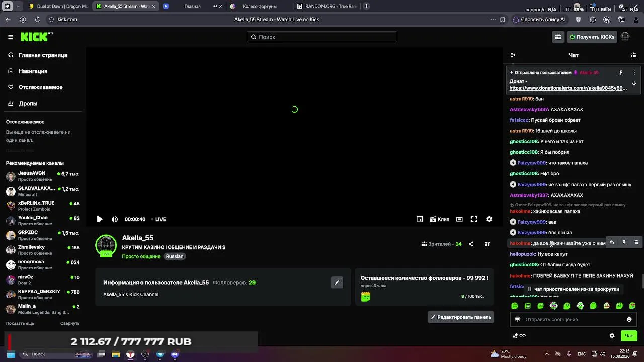
Task: Open a new browser tab
Action: [x=366, y=6]
